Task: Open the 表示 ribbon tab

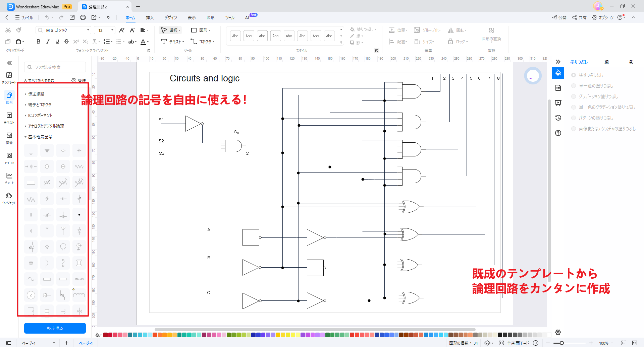Action: (192, 17)
